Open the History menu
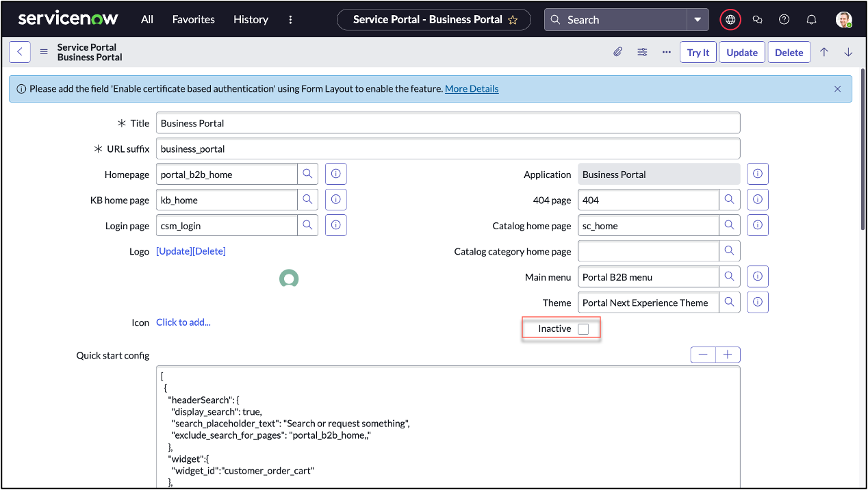868x490 pixels. [251, 19]
